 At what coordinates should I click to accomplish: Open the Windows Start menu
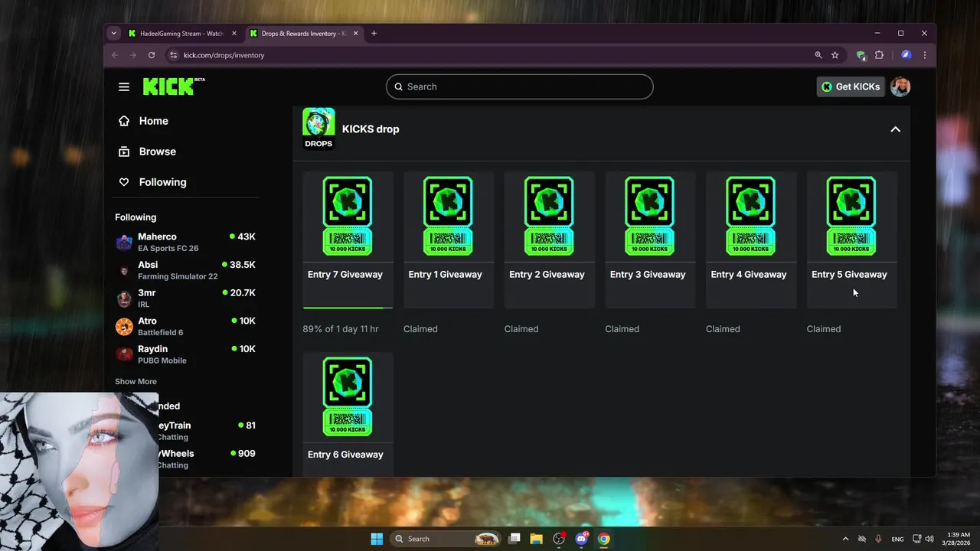(x=377, y=539)
